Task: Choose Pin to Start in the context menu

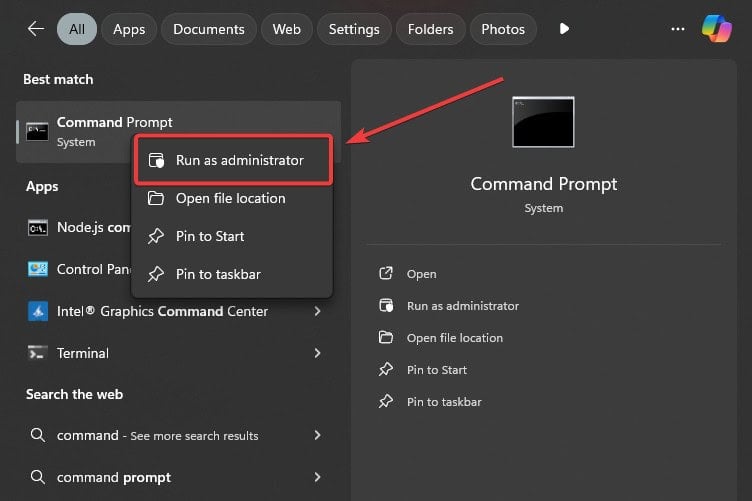Action: point(232,236)
